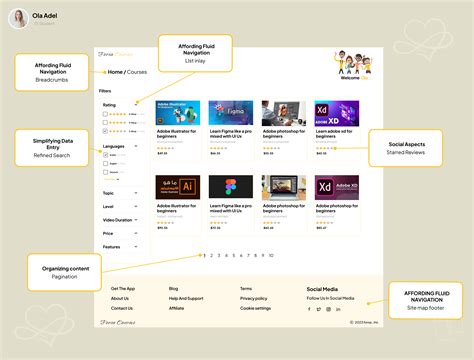Open the blue Adobe Illustrator course thumbnail
Image resolution: width=474 pixels, height=360 pixels.
coord(178,113)
